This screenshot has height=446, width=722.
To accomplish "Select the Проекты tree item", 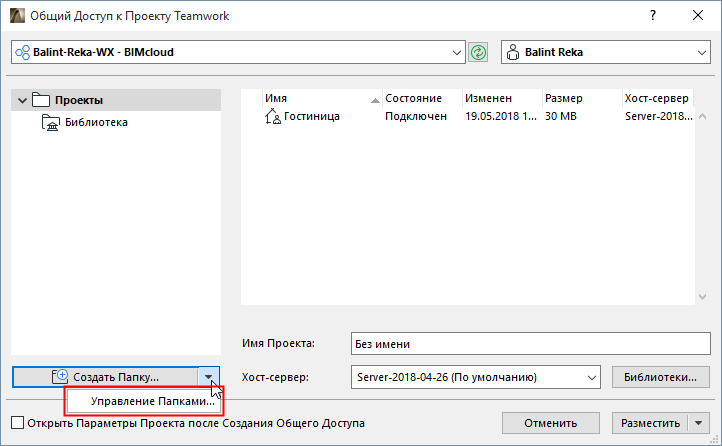I will click(x=116, y=100).
